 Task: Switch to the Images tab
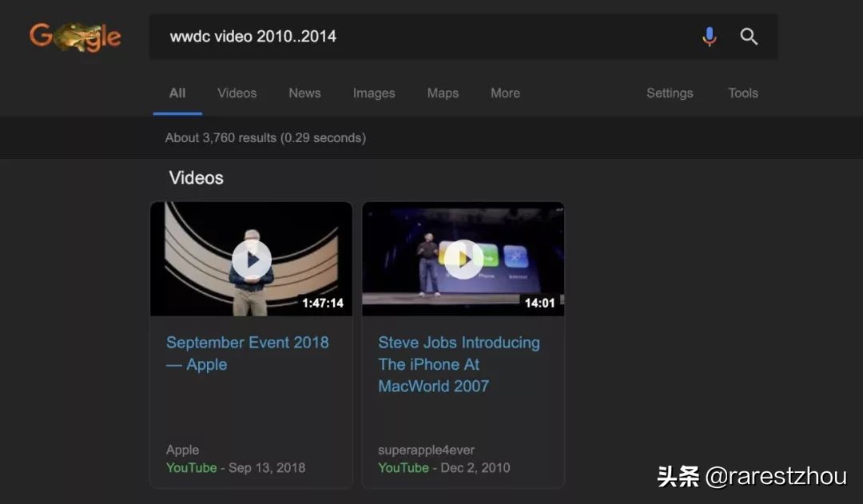[373, 93]
